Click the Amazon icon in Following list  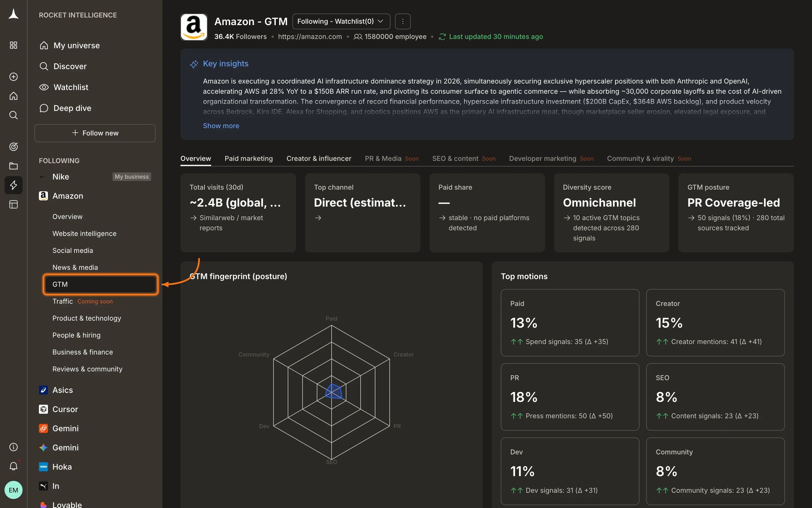point(43,196)
